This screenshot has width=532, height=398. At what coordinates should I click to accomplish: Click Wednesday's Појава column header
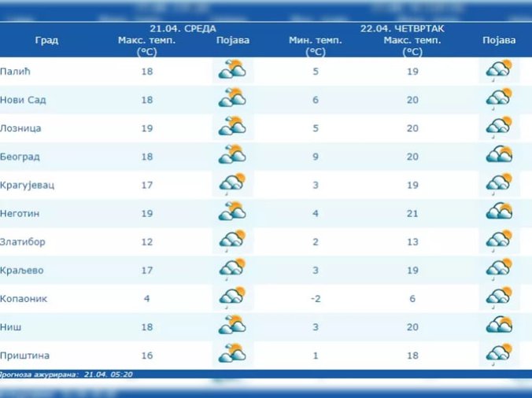(233, 40)
